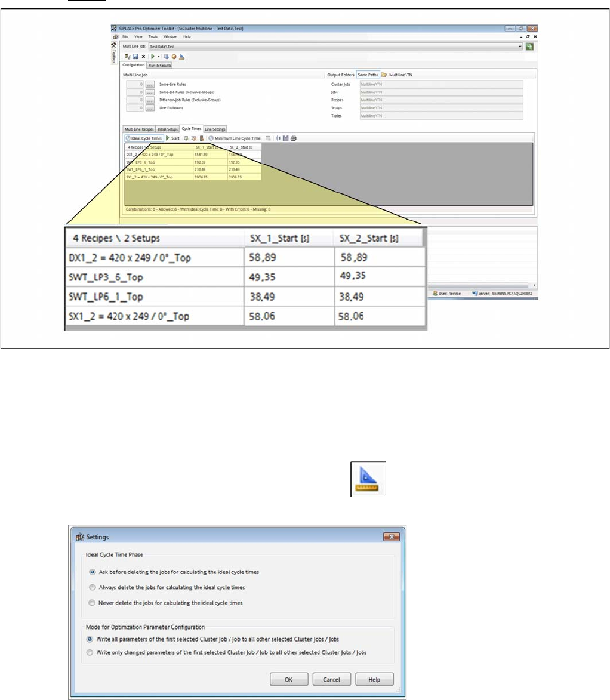Click Start in the Cycle Times toolbar
Image resolution: width=610 pixels, height=700 pixels.
pyautogui.click(x=173, y=138)
